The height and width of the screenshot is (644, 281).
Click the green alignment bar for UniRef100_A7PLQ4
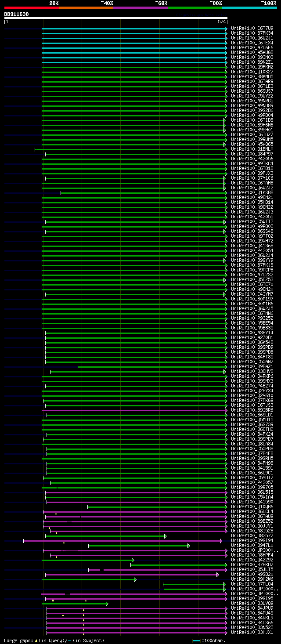coord(195,584)
